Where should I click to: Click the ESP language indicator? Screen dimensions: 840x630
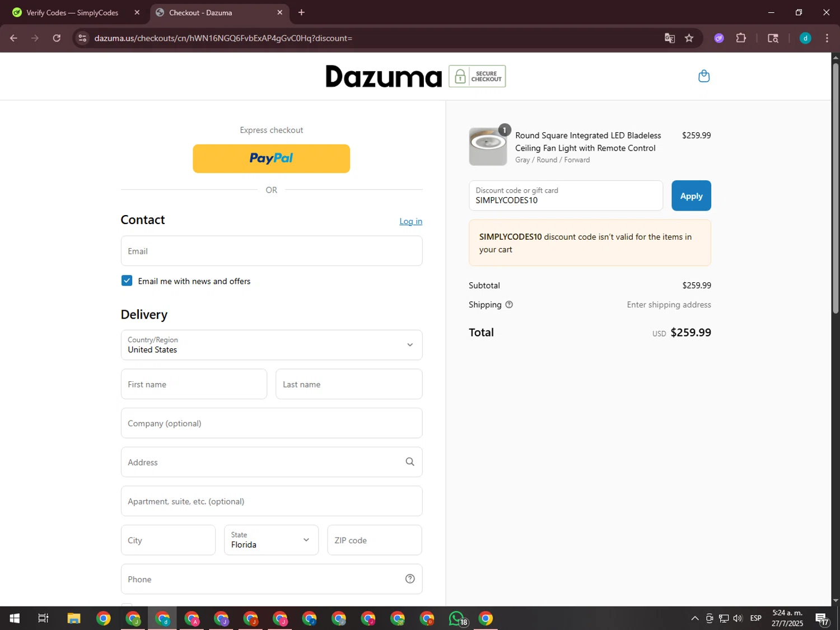tap(756, 618)
